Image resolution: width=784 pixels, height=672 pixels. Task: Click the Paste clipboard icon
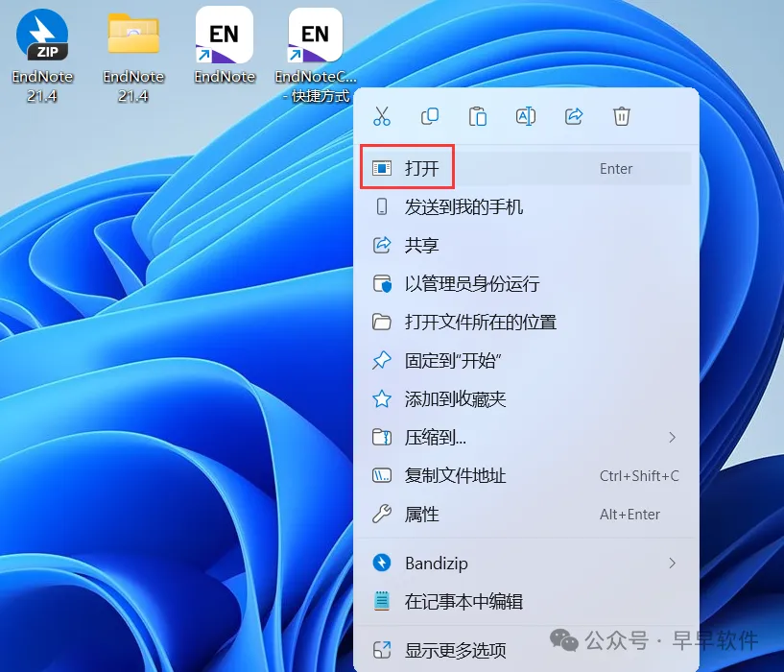coord(478,116)
